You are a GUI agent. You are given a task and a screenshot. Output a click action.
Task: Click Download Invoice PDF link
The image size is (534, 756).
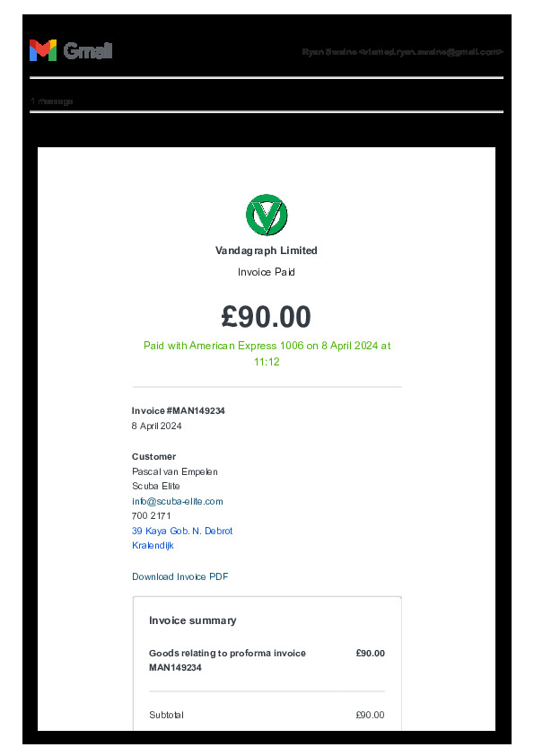coord(180,576)
